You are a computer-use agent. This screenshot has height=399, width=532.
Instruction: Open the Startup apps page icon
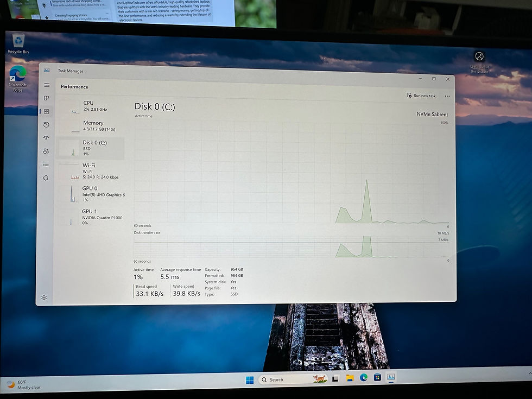tap(46, 138)
